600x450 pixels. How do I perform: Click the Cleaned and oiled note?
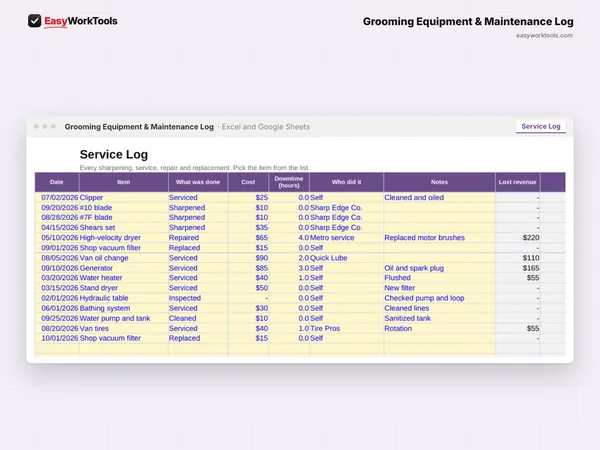coord(439,197)
